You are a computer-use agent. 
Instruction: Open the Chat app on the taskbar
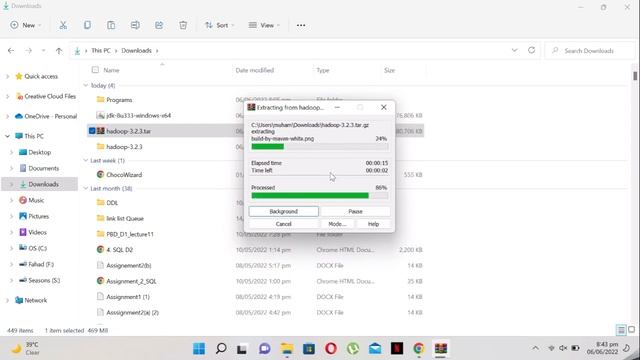point(264,349)
